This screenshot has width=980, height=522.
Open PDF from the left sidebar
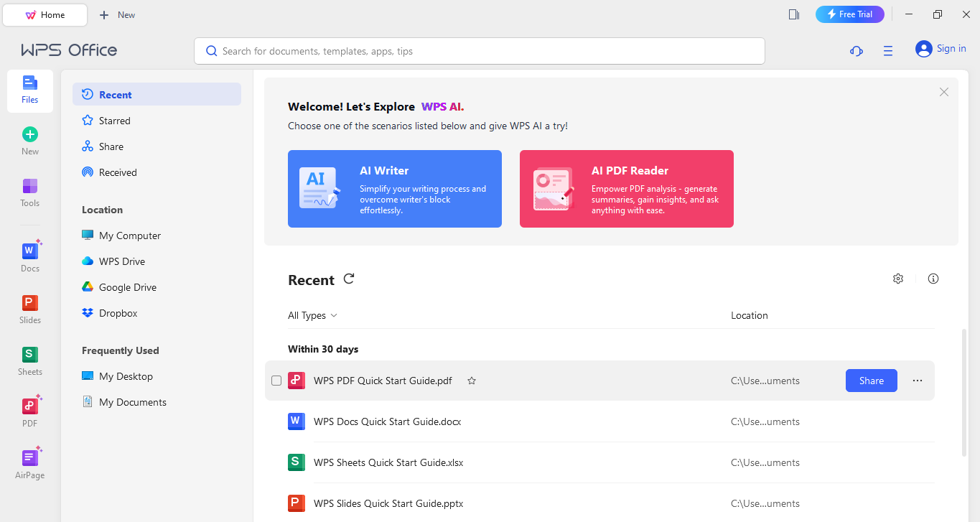coord(30,412)
